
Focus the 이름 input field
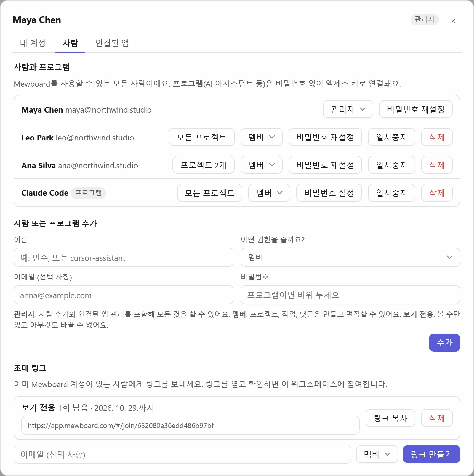coord(124,258)
